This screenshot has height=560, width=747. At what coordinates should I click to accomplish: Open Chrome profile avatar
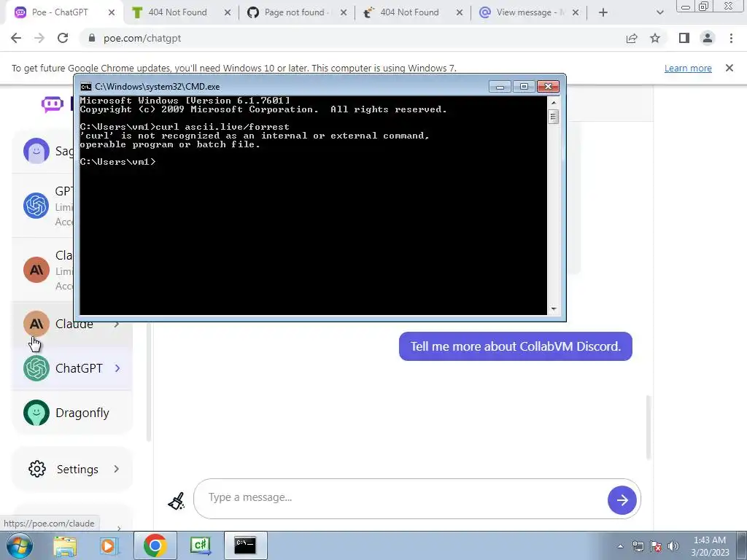(x=708, y=38)
